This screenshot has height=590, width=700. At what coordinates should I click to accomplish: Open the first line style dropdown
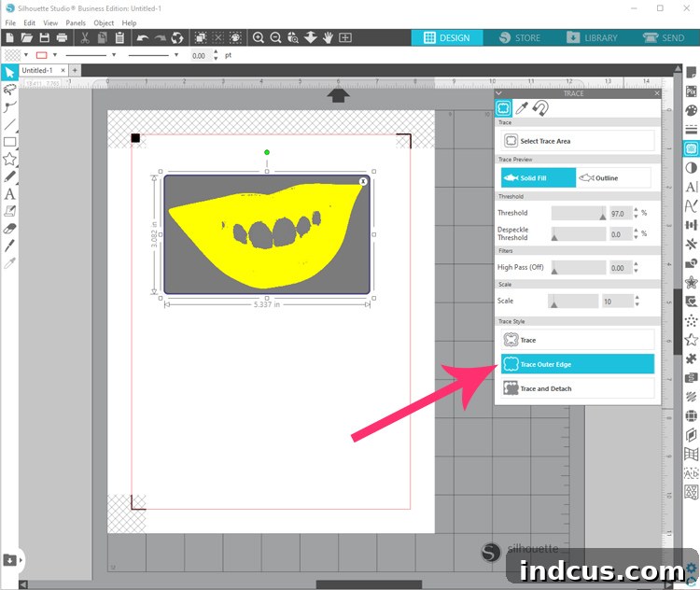114,55
